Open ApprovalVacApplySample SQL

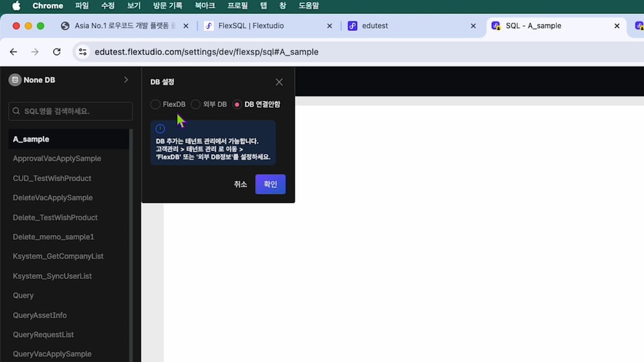click(x=56, y=158)
